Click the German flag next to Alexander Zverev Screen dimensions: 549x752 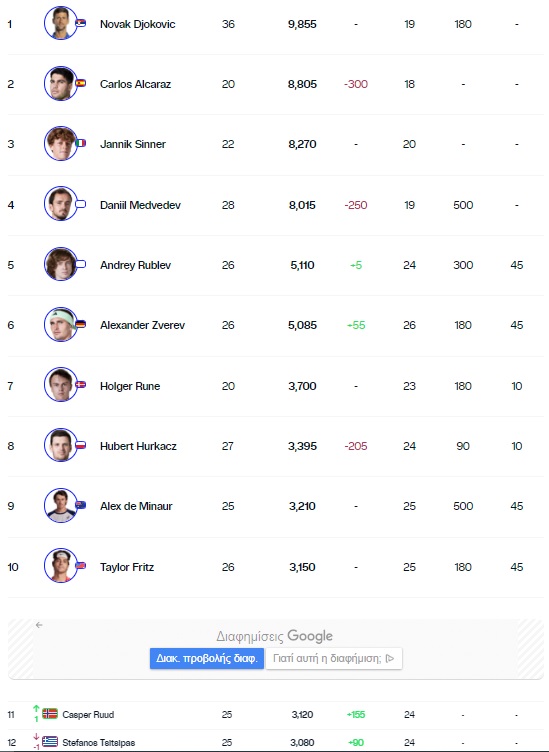[81, 324]
